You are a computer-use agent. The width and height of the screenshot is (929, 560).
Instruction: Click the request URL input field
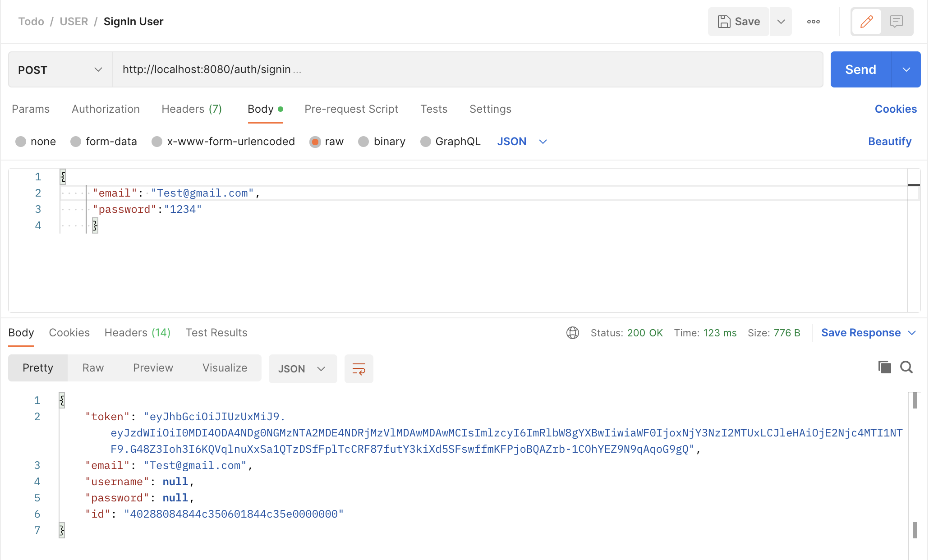coord(406,69)
